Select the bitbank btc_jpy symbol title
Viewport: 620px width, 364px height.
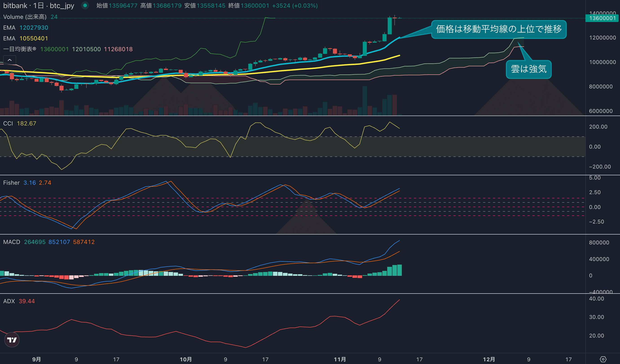tap(39, 6)
